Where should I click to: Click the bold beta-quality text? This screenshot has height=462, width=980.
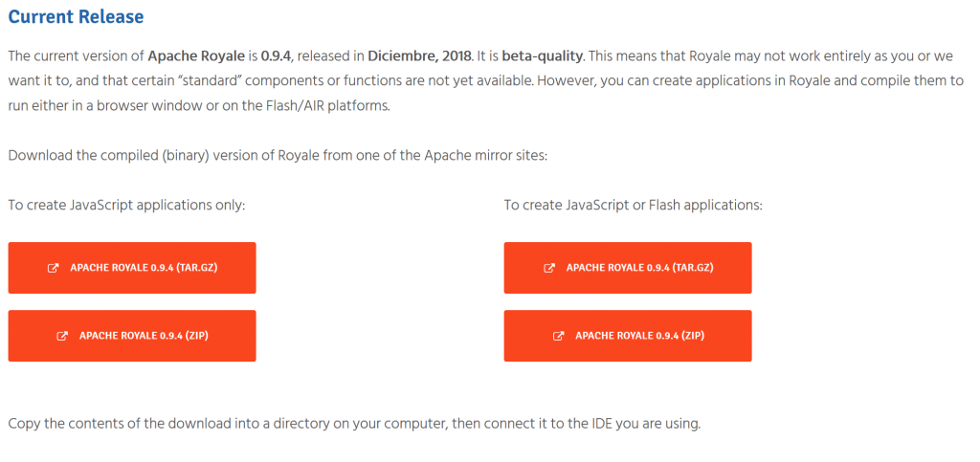click(545, 55)
